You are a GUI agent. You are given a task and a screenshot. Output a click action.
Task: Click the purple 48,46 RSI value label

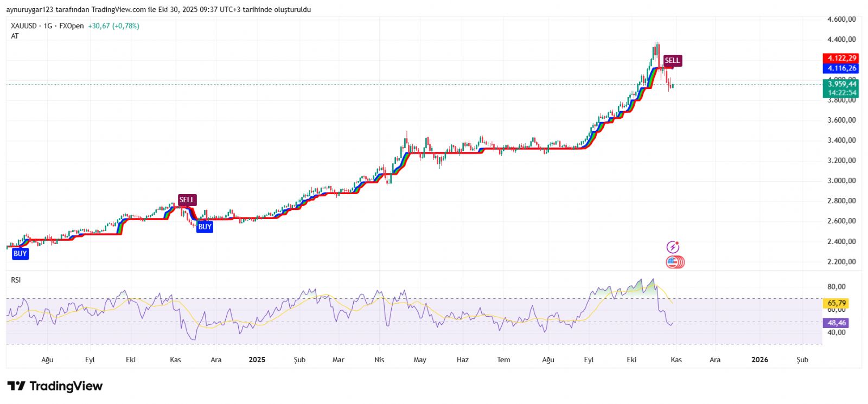click(x=837, y=323)
